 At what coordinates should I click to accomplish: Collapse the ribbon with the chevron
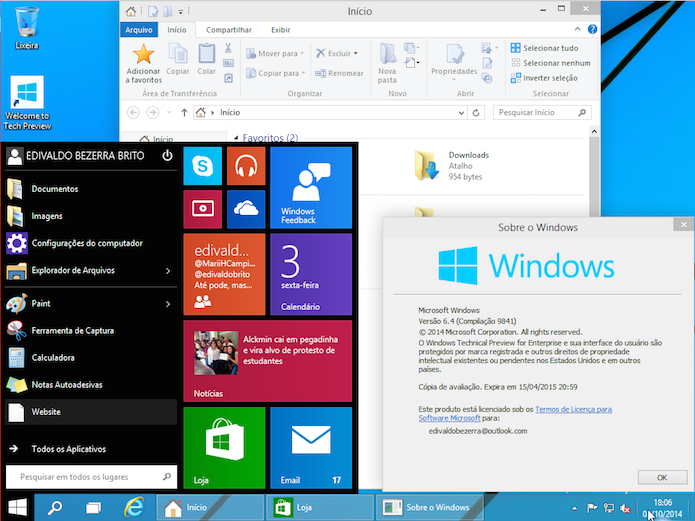coord(577,29)
